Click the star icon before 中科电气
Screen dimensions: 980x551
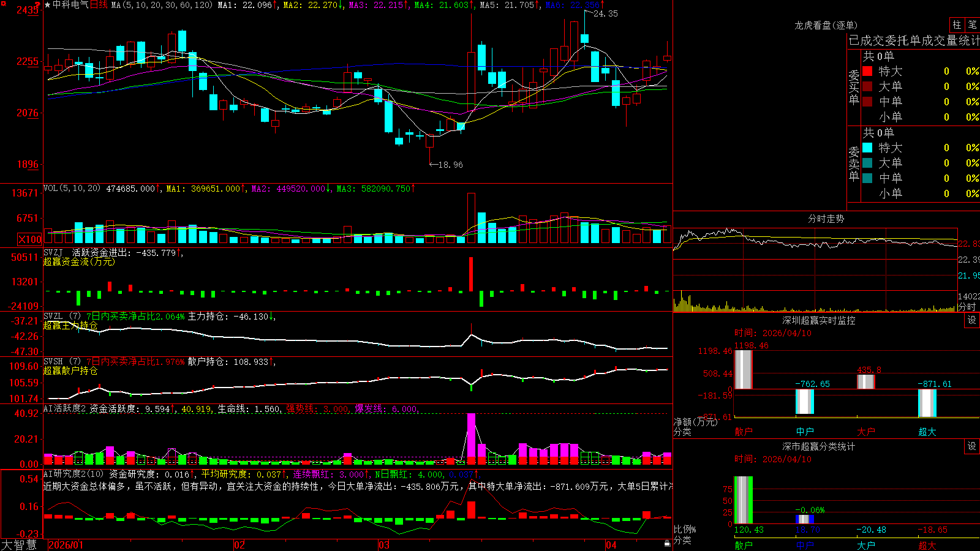[x=47, y=5]
